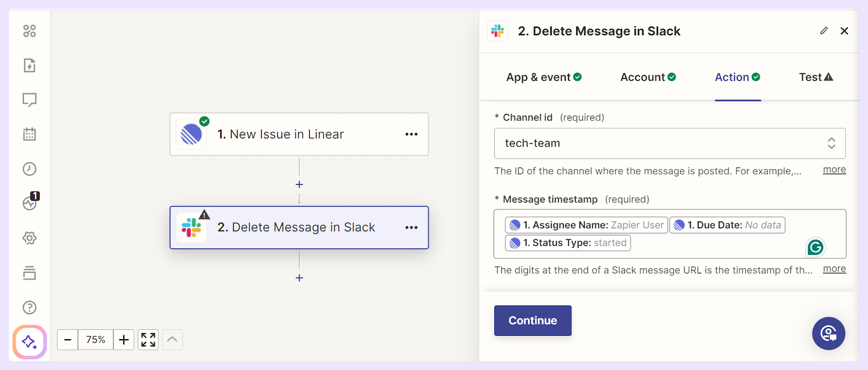Image resolution: width=868 pixels, height=370 pixels.
Task: Click the Linear app icon on step 1
Action: [192, 134]
